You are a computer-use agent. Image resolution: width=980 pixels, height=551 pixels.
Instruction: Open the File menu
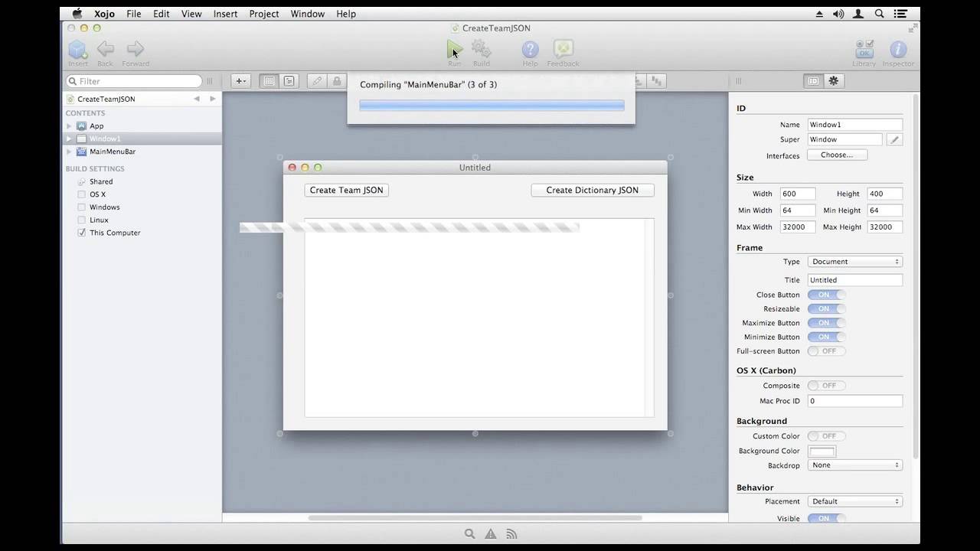pos(133,14)
